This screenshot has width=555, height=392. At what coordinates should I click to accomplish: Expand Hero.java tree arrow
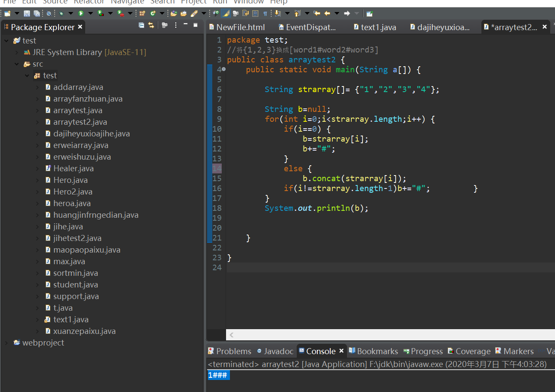click(x=38, y=180)
